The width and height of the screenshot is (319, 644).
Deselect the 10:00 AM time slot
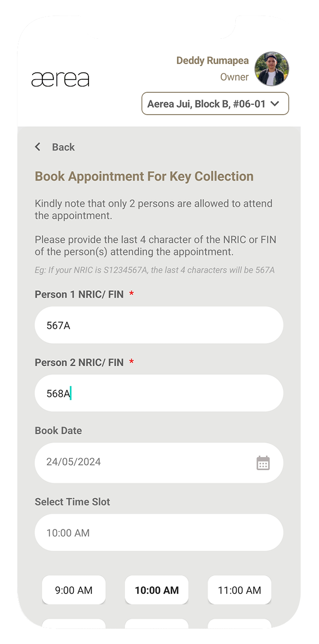tap(157, 590)
